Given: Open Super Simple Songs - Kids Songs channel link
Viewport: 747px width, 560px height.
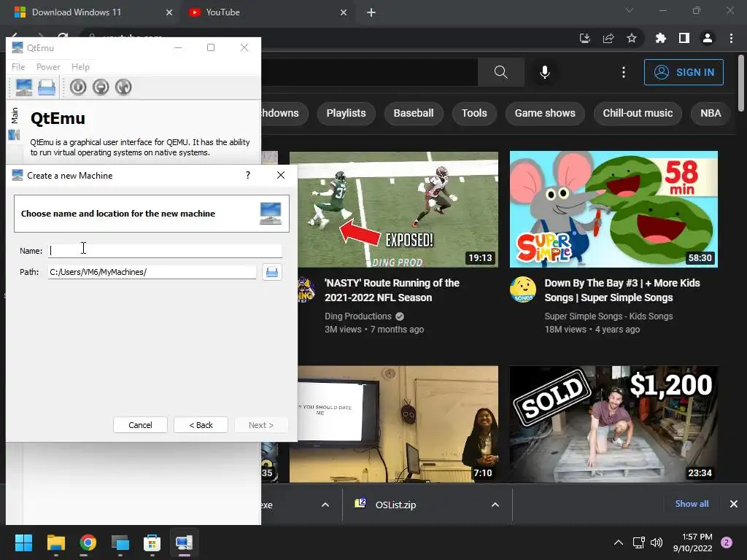Looking at the screenshot, I should (608, 316).
